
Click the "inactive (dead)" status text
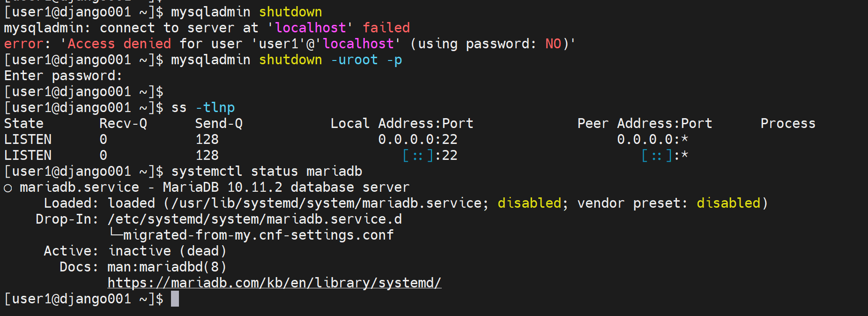click(x=167, y=251)
